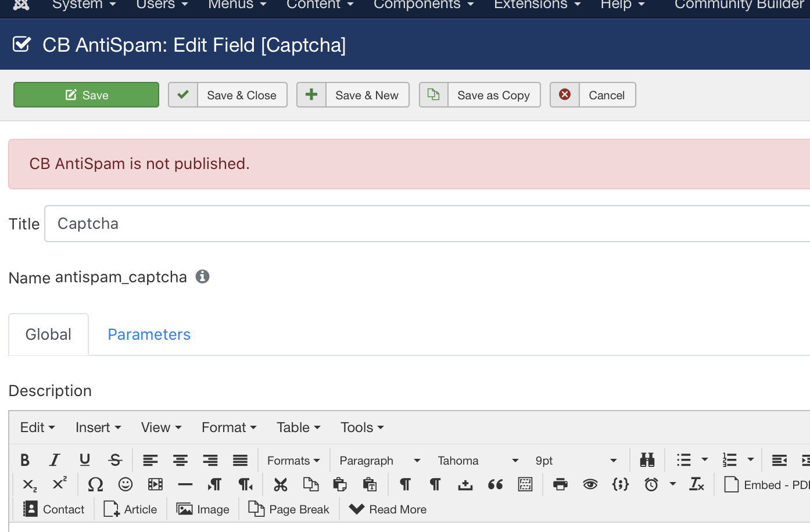810x532 pixels.
Task: Insert bulleted list
Action: pos(684,460)
